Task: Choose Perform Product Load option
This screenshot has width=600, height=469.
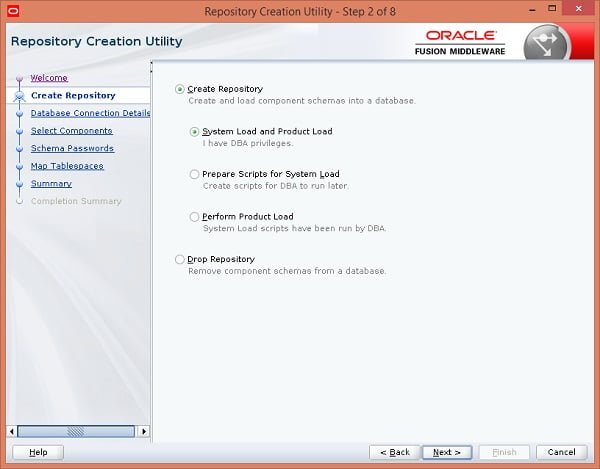Action: click(194, 217)
